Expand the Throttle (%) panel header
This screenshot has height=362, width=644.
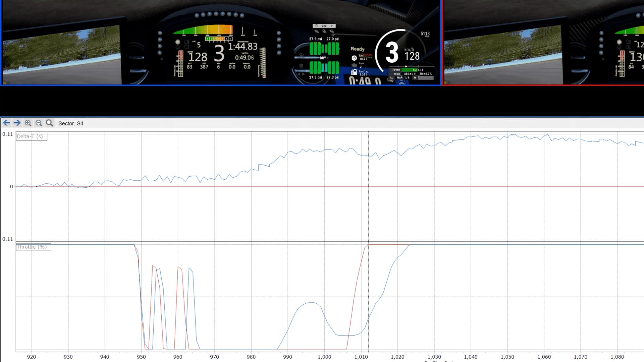(x=34, y=247)
